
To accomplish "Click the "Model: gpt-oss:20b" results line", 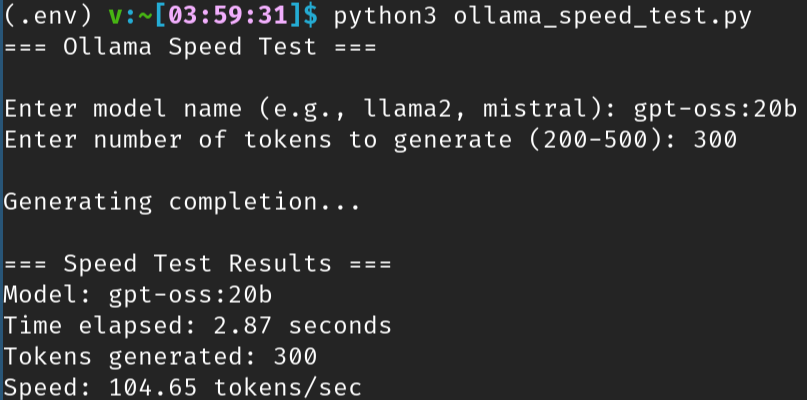I will pos(139,295).
